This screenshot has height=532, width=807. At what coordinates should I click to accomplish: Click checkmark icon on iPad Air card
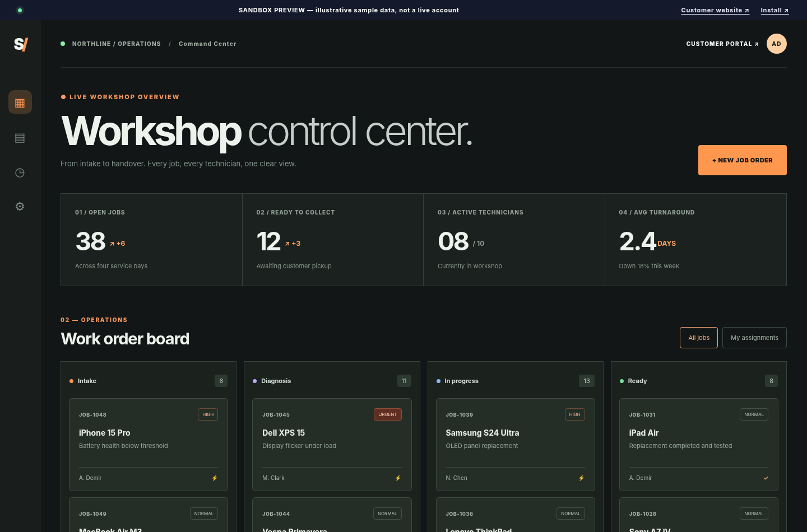pos(766,478)
